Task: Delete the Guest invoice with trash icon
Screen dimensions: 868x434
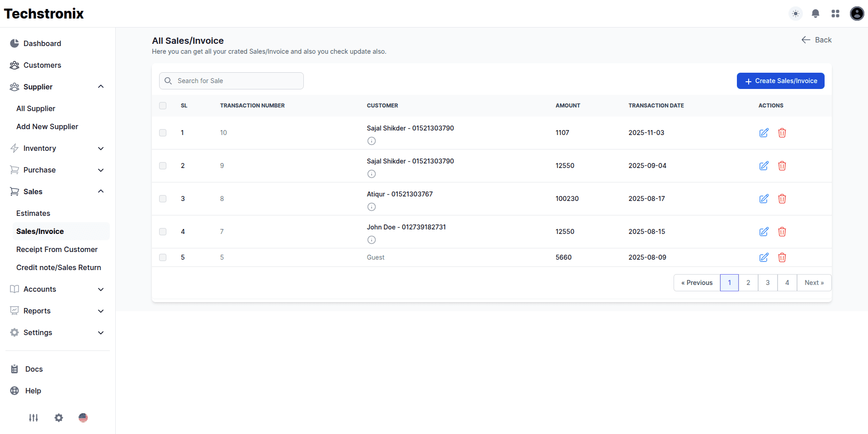Action: (x=782, y=257)
